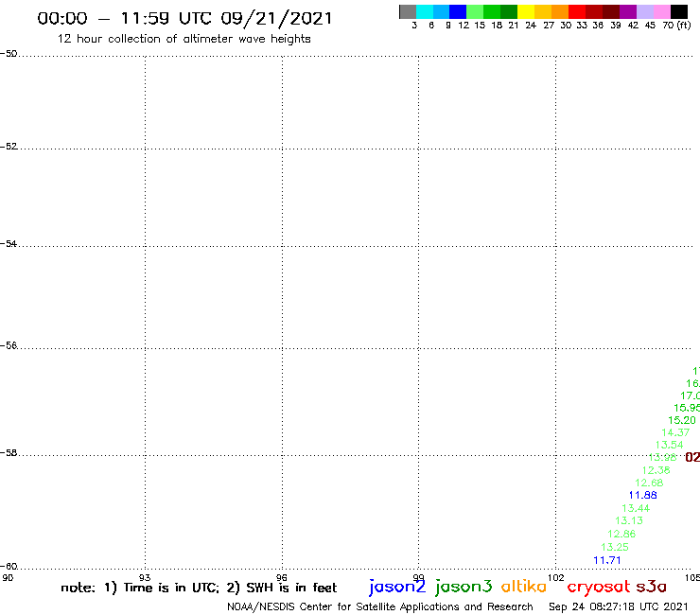Click the blue 11.88 wave height value
The image size is (700, 615).
point(643,495)
